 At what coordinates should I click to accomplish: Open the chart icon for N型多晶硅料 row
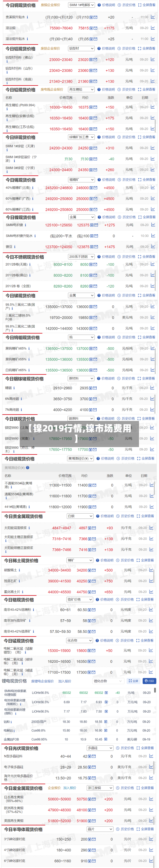[x=151, y=756]
